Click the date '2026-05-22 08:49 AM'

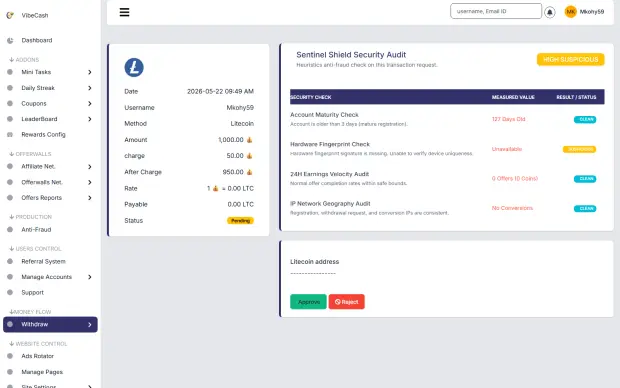point(220,91)
